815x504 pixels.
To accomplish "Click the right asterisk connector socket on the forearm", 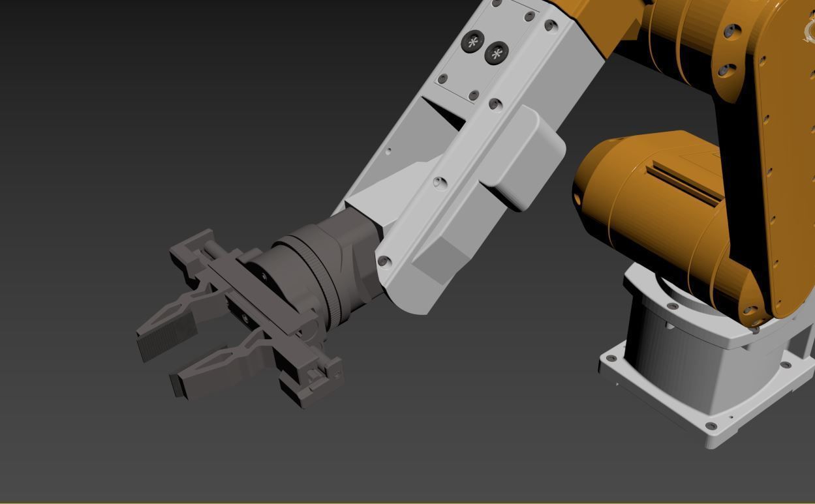I will click(497, 53).
